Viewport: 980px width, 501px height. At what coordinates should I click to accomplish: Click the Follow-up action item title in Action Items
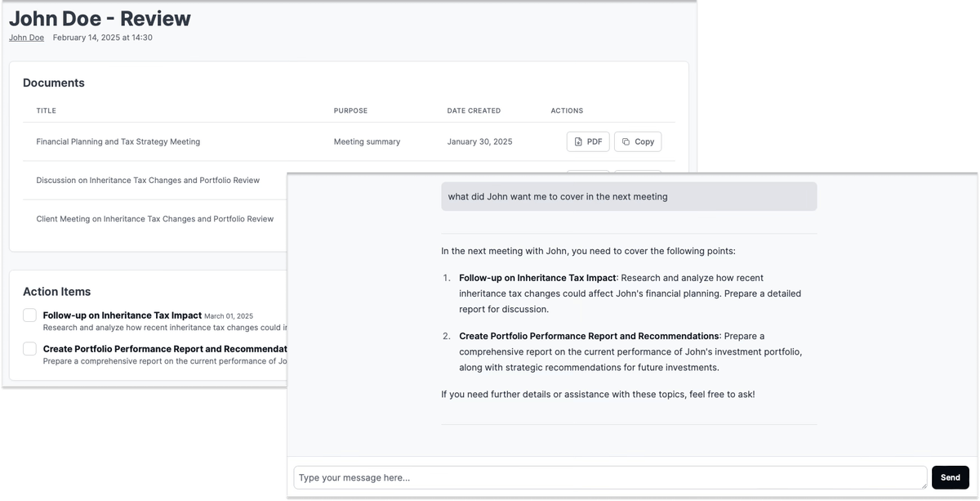[x=122, y=315]
